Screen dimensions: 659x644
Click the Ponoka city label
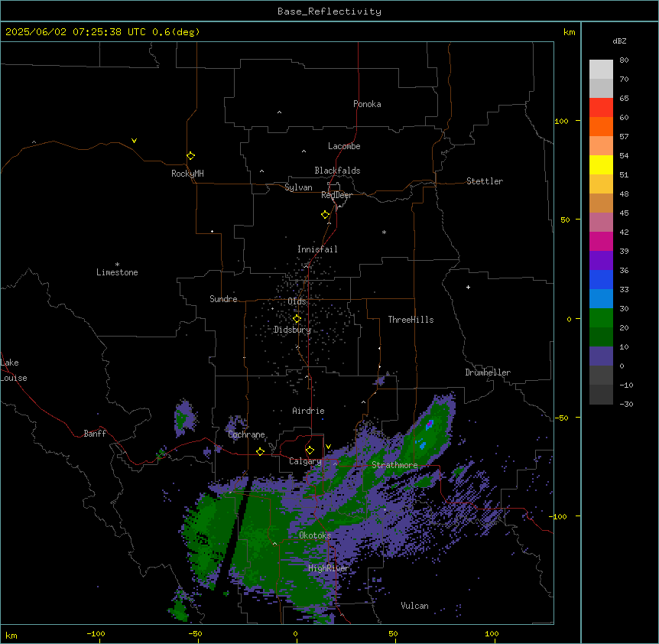pos(367,104)
